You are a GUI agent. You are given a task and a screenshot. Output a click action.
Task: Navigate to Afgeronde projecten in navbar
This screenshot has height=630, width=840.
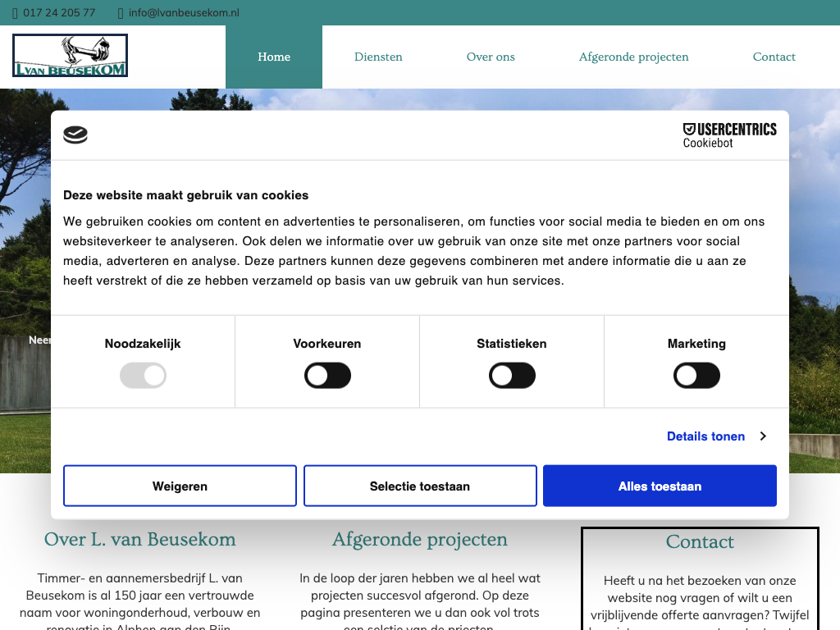pyautogui.click(x=633, y=57)
